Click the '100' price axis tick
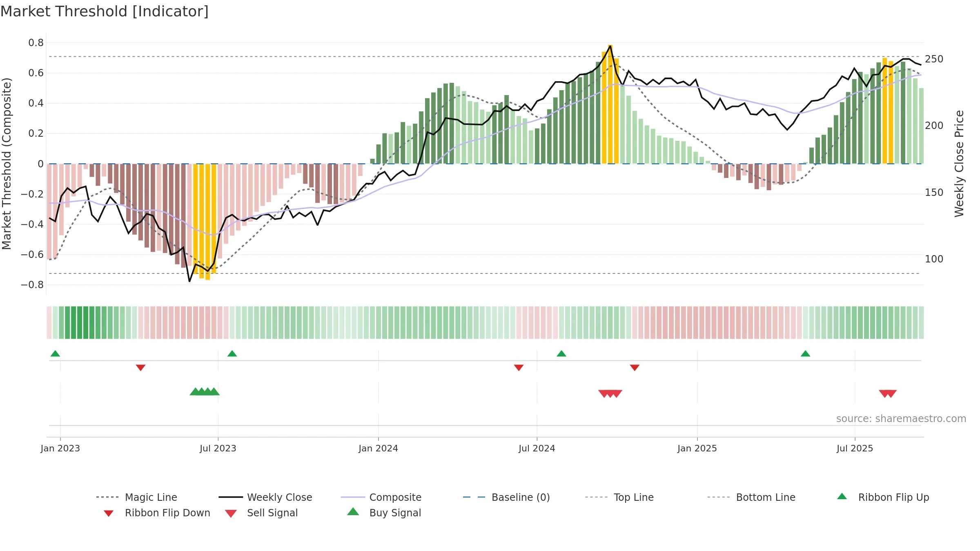The height and width of the screenshot is (551, 980). pos(934,259)
